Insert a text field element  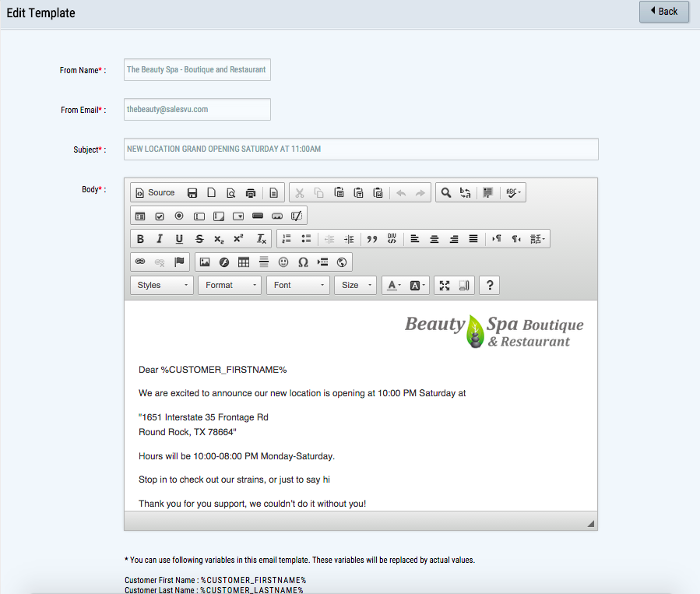[x=199, y=216]
